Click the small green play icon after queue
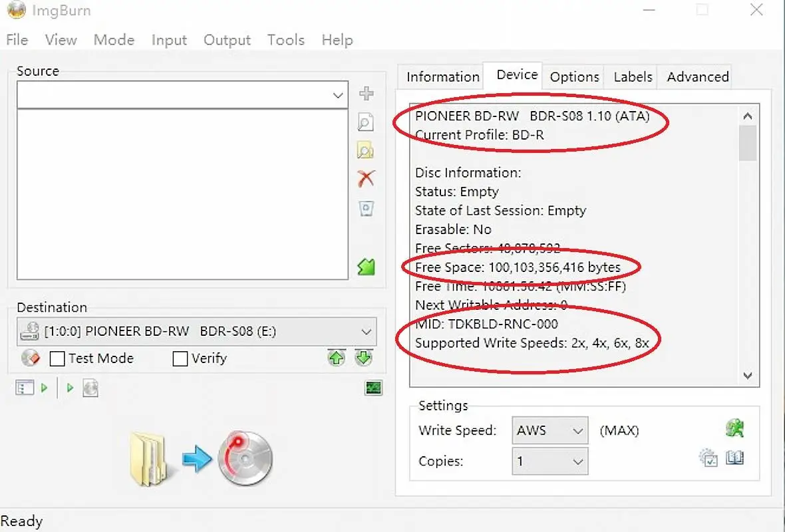The width and height of the screenshot is (785, 532). click(x=44, y=388)
